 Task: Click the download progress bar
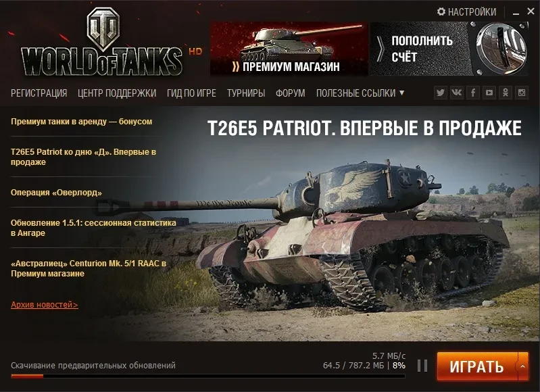207,376
